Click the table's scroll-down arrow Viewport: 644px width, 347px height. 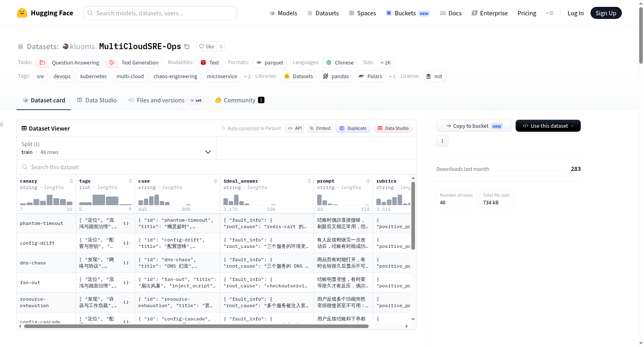(x=413, y=320)
